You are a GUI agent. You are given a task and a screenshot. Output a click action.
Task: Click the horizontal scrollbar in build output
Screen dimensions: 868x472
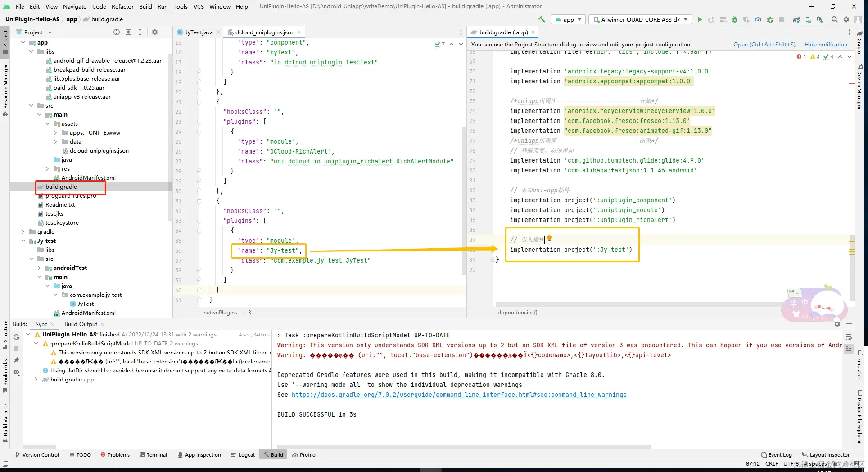[464, 447]
